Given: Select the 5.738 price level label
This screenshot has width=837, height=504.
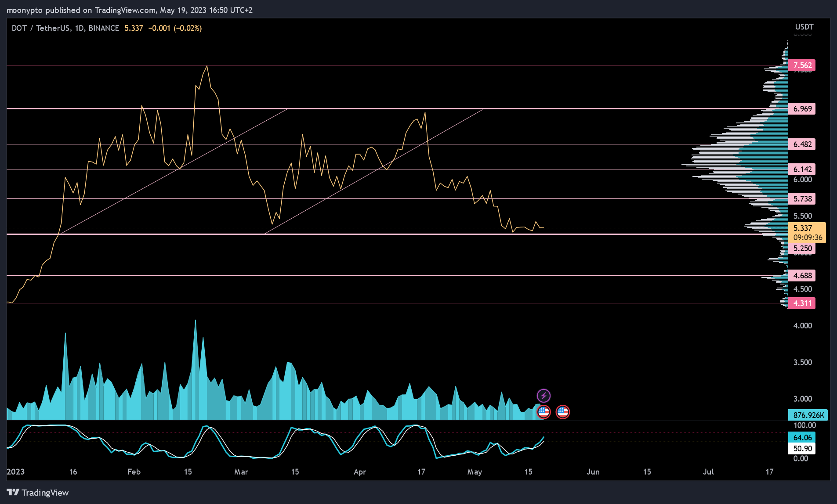Looking at the screenshot, I should 802,199.
